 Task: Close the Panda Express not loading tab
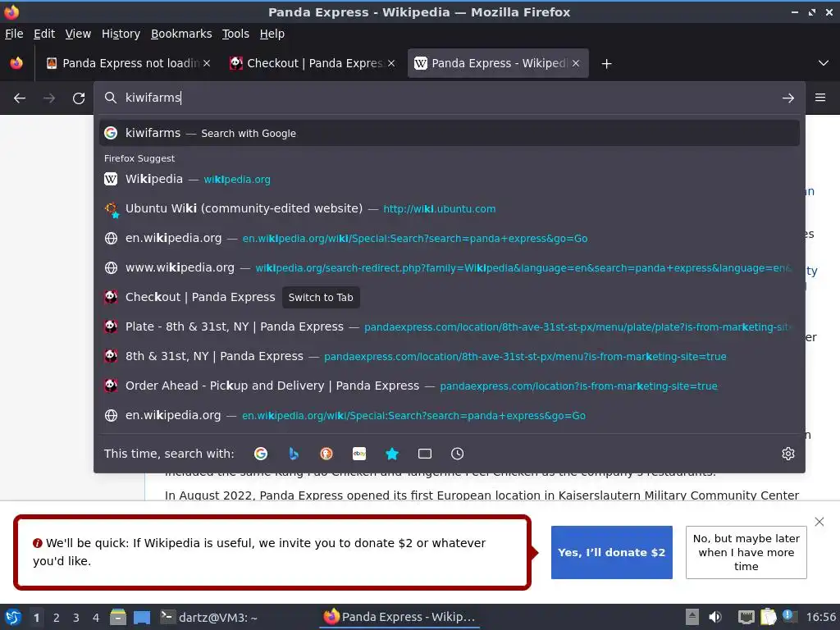[x=207, y=63]
